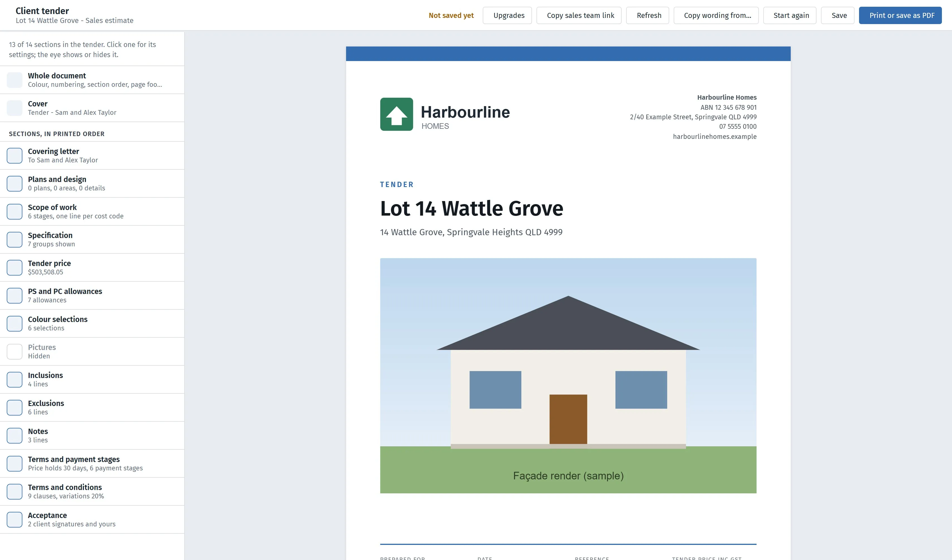The height and width of the screenshot is (560, 952).
Task: Open the Copy wording from... dropdown
Action: click(716, 15)
